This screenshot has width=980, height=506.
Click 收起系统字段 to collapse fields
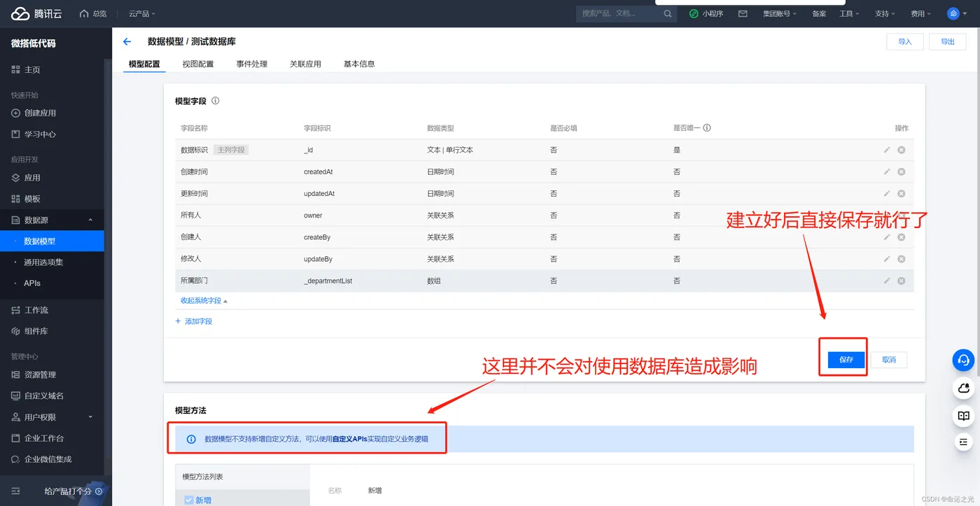[x=204, y=301]
